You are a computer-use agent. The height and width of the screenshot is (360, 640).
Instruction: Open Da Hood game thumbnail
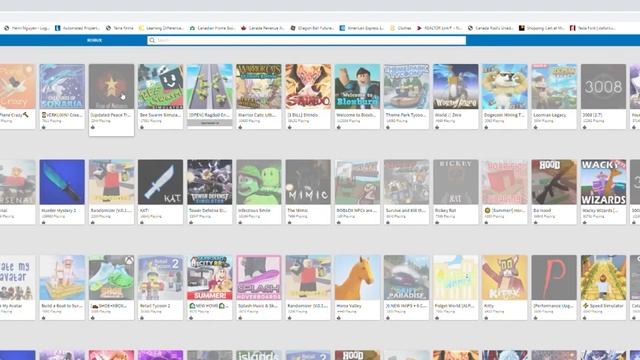(x=554, y=182)
